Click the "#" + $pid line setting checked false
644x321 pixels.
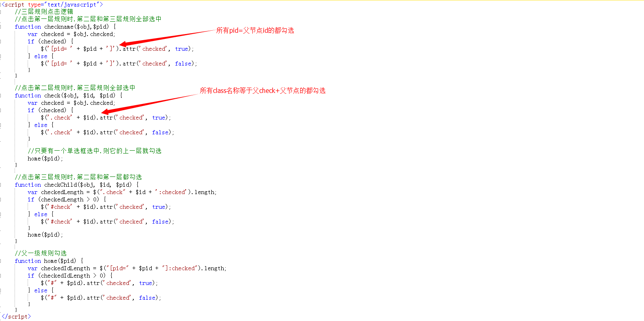pos(101,298)
